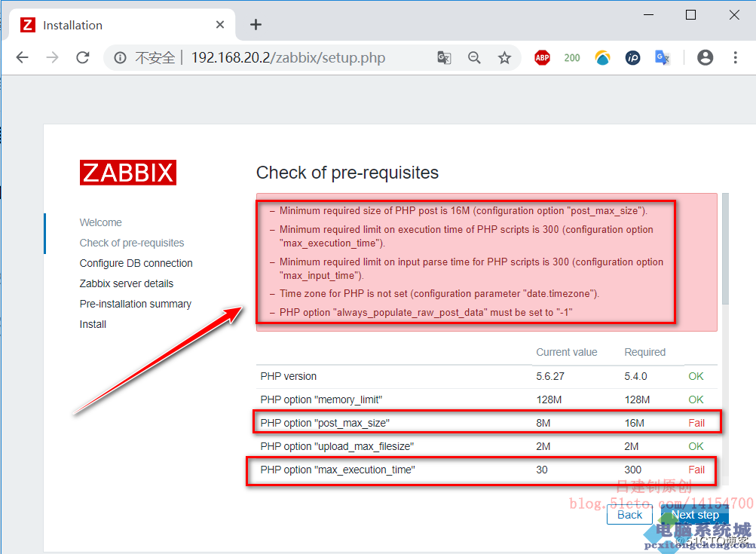Maximize the browser window
756x554 pixels.
coord(690,15)
